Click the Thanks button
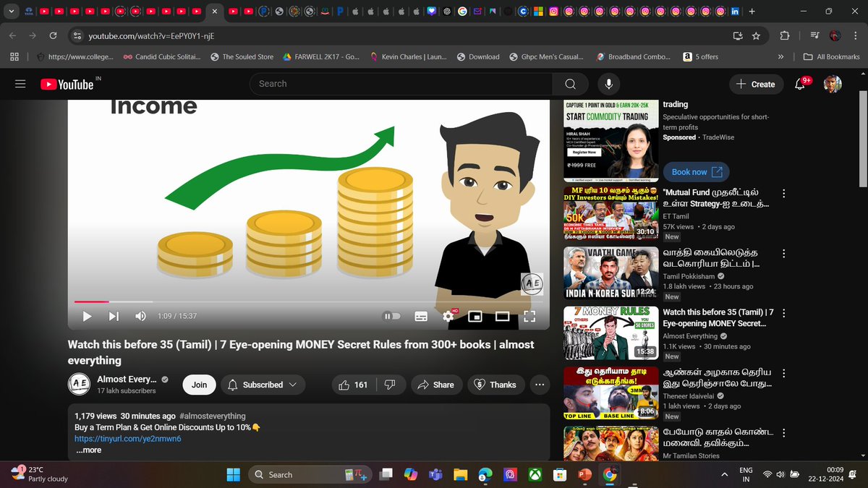 [495, 385]
